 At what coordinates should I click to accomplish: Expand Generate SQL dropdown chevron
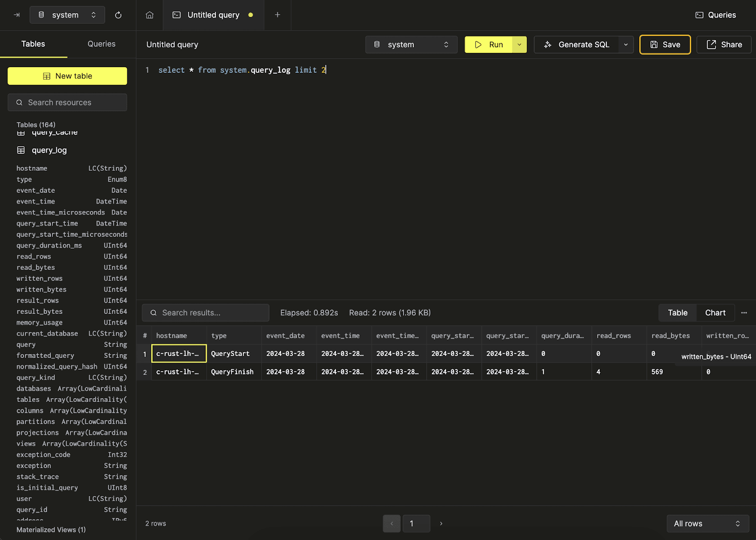point(626,44)
